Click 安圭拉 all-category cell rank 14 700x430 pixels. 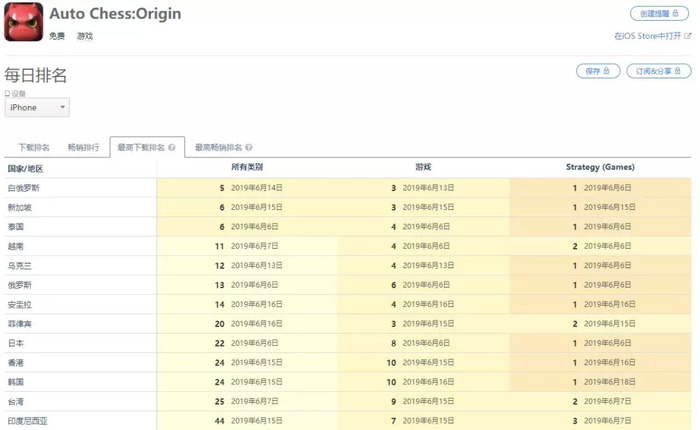(247, 305)
